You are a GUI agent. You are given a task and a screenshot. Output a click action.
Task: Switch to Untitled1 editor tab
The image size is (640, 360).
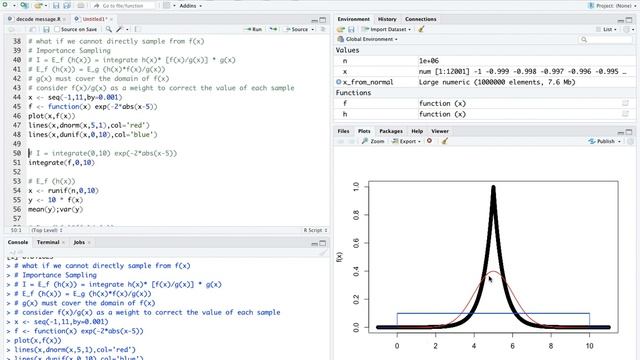click(x=94, y=19)
